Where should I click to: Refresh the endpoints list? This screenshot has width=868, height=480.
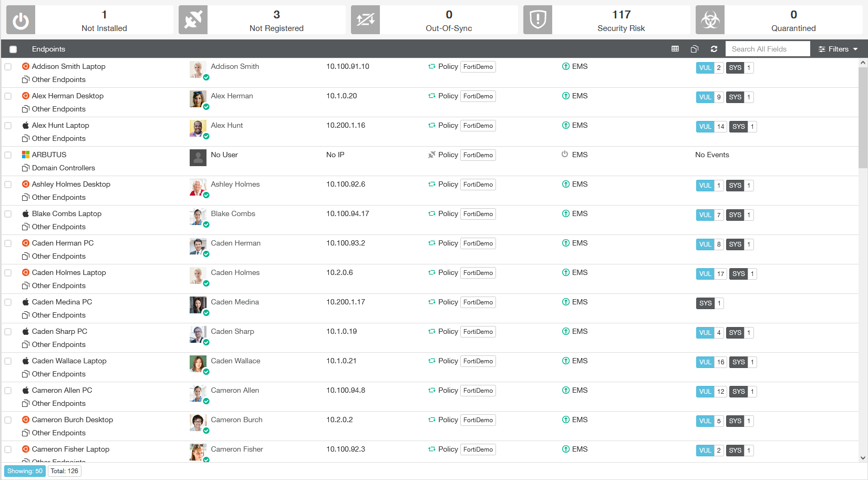714,49
